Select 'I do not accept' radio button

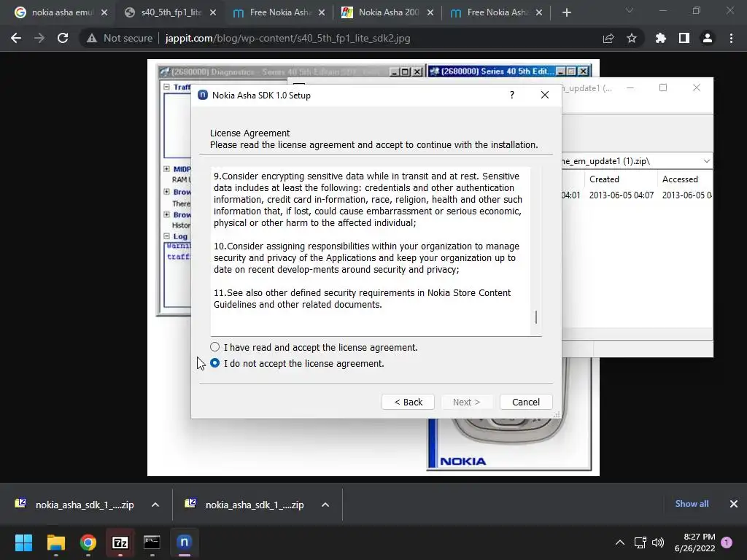tap(215, 363)
